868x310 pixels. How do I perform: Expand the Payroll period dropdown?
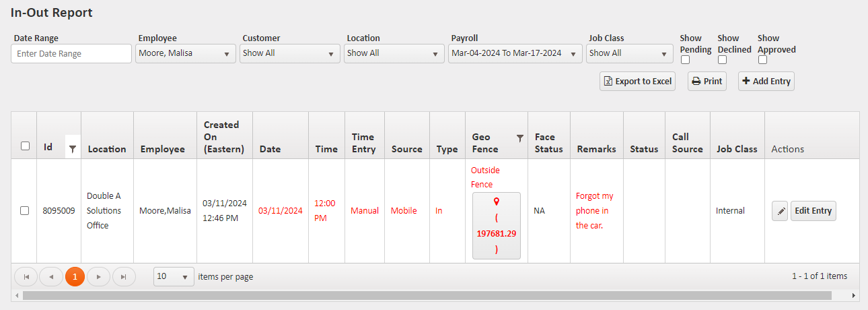pos(515,53)
